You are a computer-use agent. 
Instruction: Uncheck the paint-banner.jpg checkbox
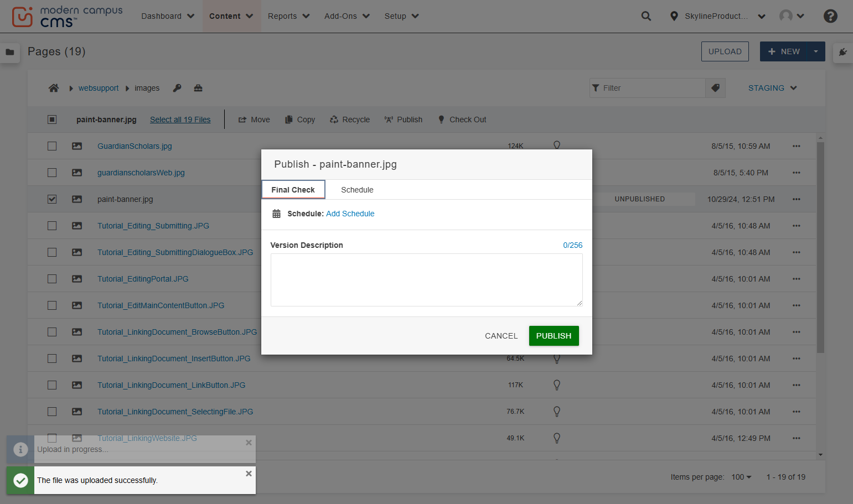click(52, 199)
